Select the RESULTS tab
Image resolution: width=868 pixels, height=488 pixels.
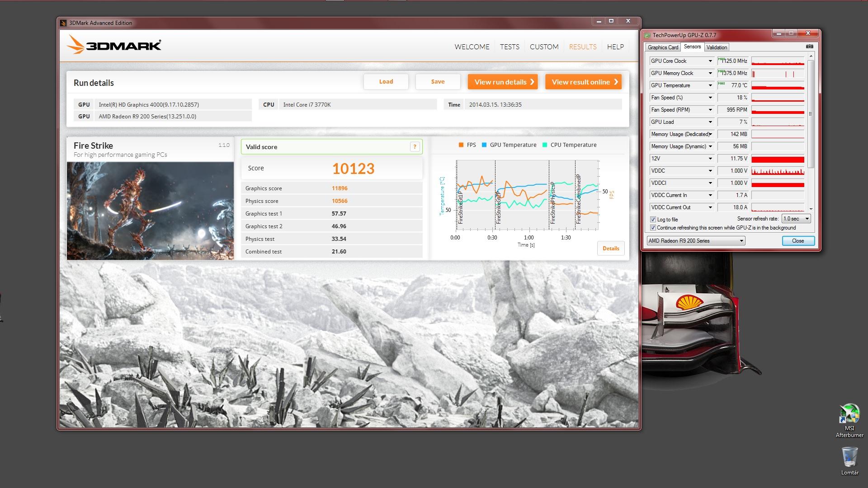coord(583,47)
